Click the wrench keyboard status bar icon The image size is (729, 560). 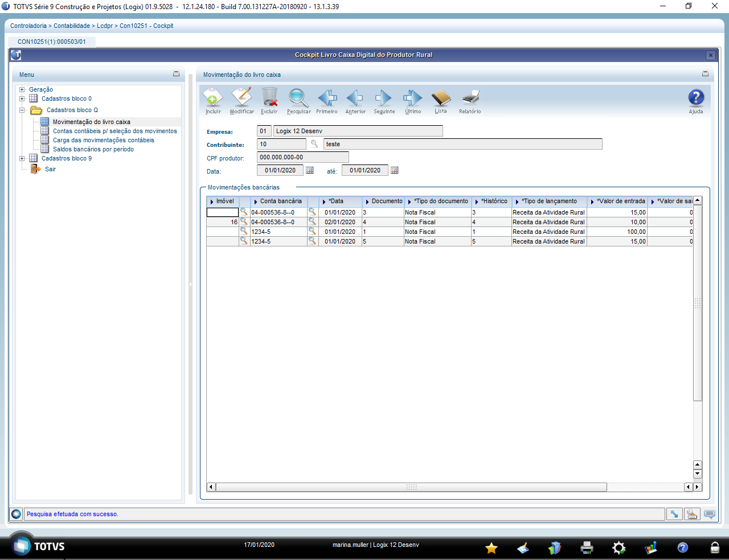(x=692, y=514)
